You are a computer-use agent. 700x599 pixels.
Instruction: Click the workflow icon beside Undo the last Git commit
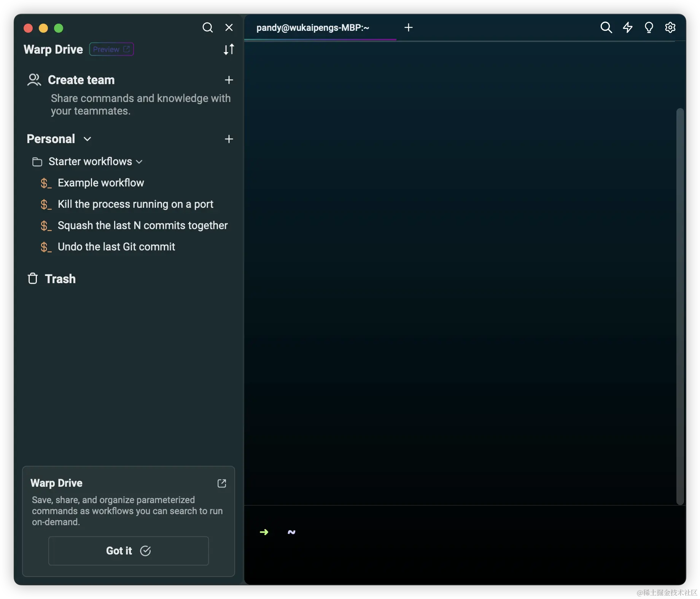[46, 247]
